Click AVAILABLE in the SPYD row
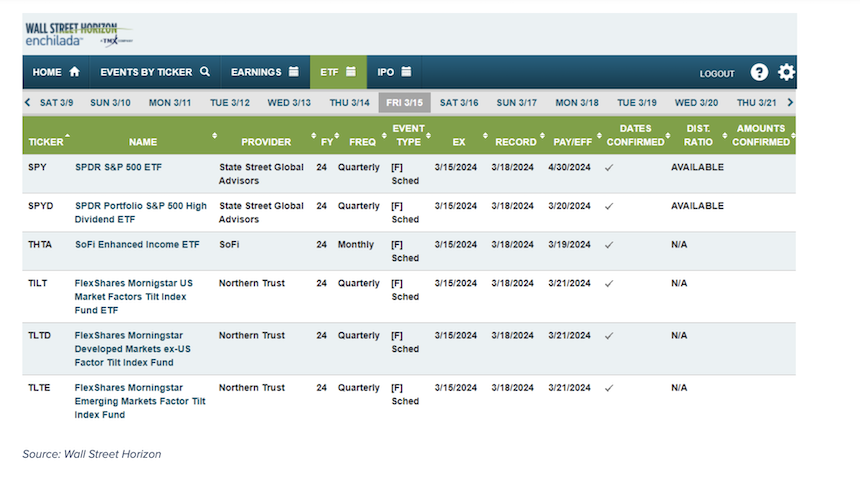Viewport: 860px width, 483px height. pyautogui.click(x=697, y=206)
